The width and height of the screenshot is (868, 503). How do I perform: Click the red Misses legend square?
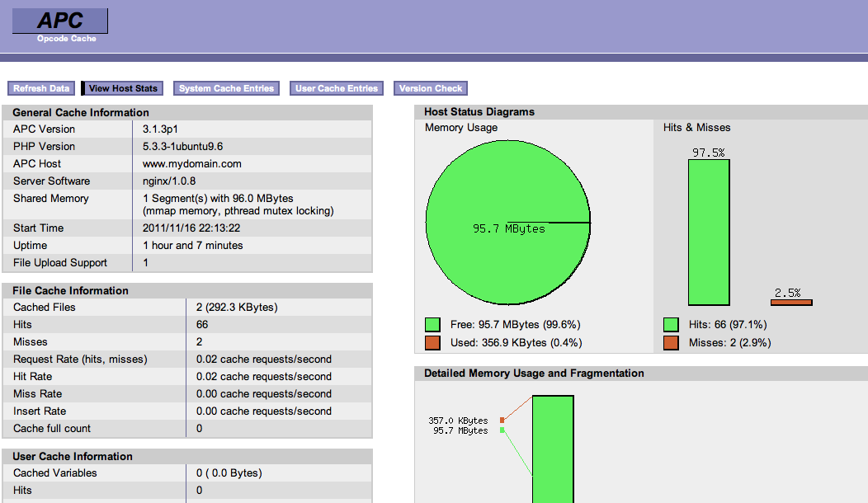click(x=670, y=341)
